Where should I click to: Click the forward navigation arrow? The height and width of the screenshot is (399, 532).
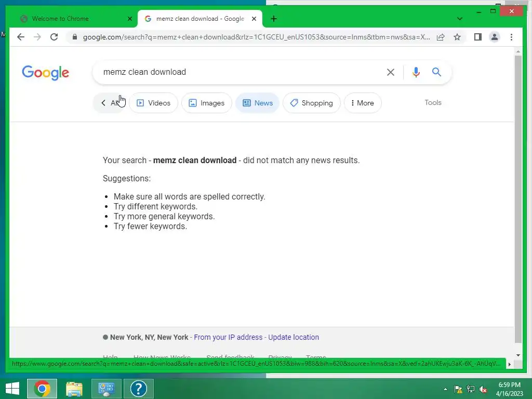(37, 37)
